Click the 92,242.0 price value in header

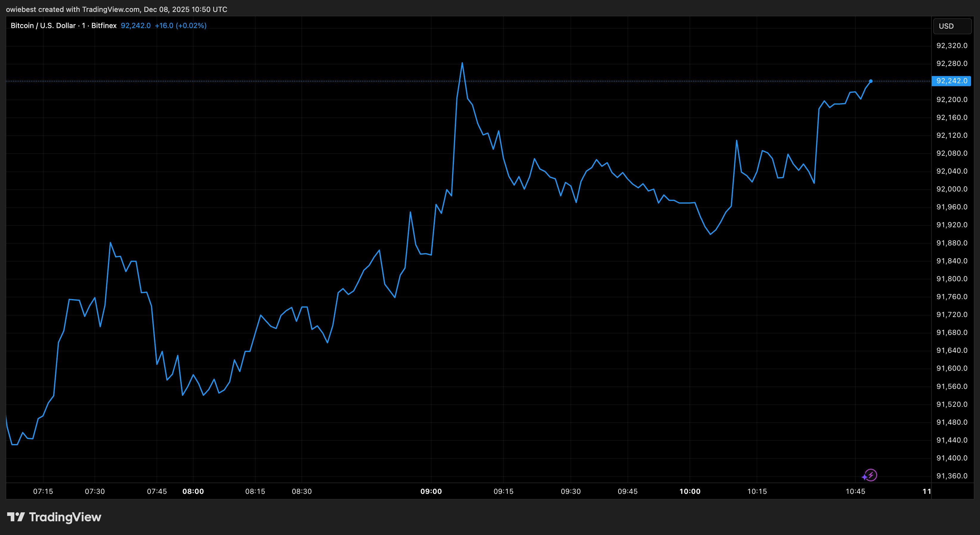pyautogui.click(x=135, y=25)
